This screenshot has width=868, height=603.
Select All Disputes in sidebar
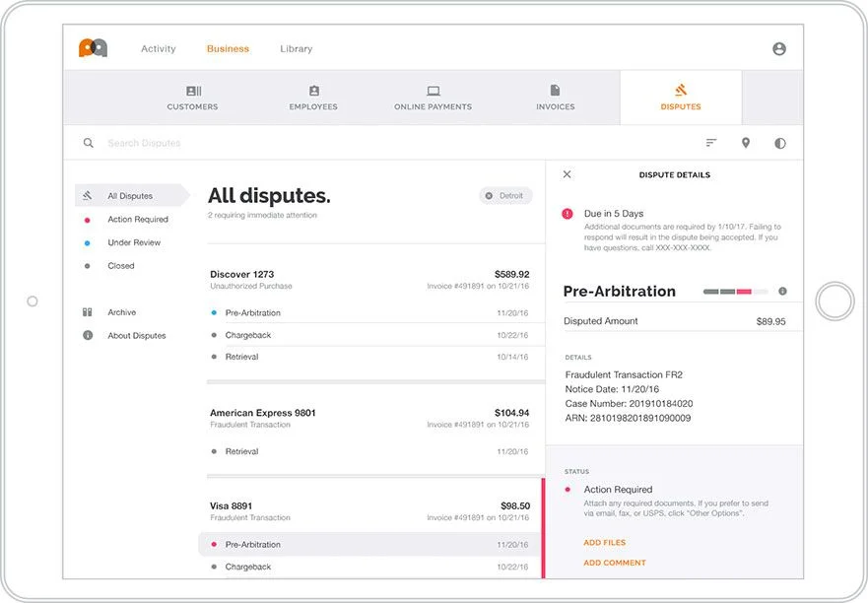132,195
